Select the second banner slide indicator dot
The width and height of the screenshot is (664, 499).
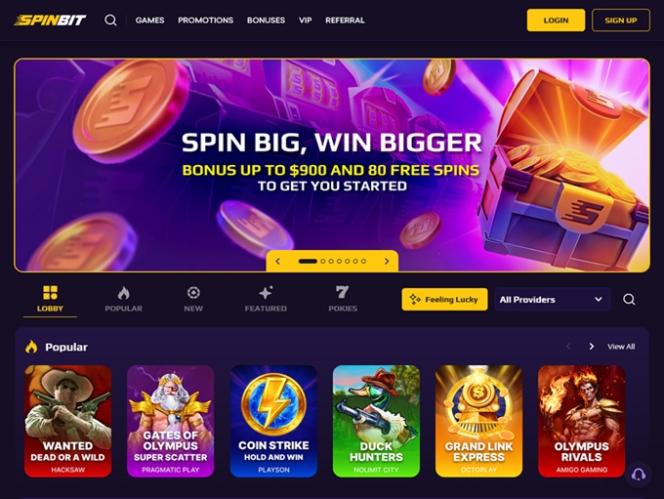(x=323, y=261)
